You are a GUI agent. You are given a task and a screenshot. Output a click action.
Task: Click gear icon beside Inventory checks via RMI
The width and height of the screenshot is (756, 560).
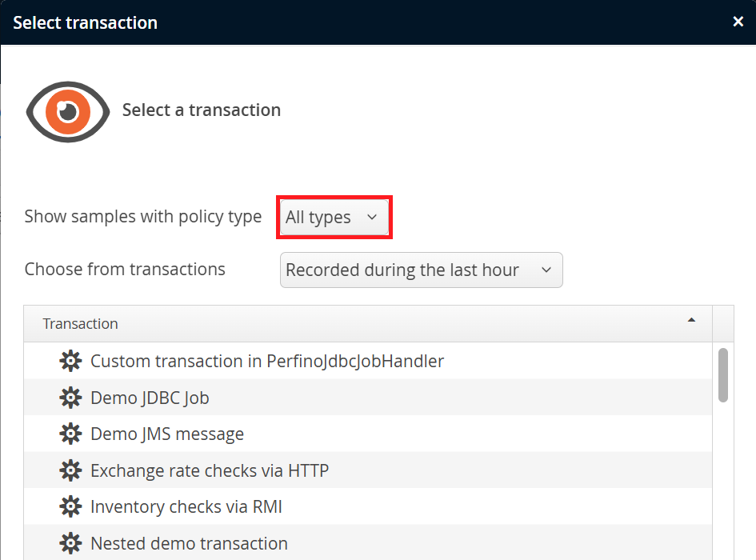point(70,506)
